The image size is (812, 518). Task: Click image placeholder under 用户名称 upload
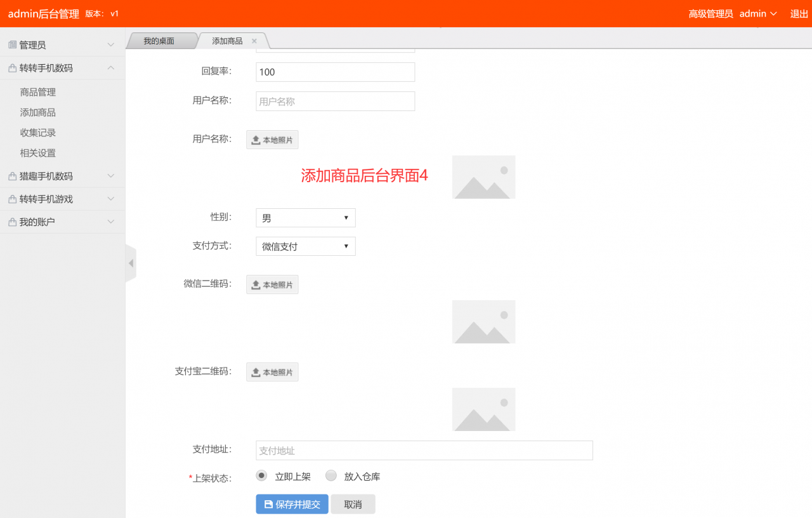pyautogui.click(x=483, y=177)
